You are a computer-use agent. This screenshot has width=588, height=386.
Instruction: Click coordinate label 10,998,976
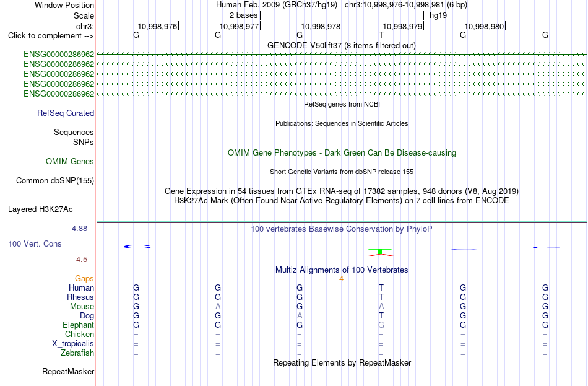[x=157, y=26]
